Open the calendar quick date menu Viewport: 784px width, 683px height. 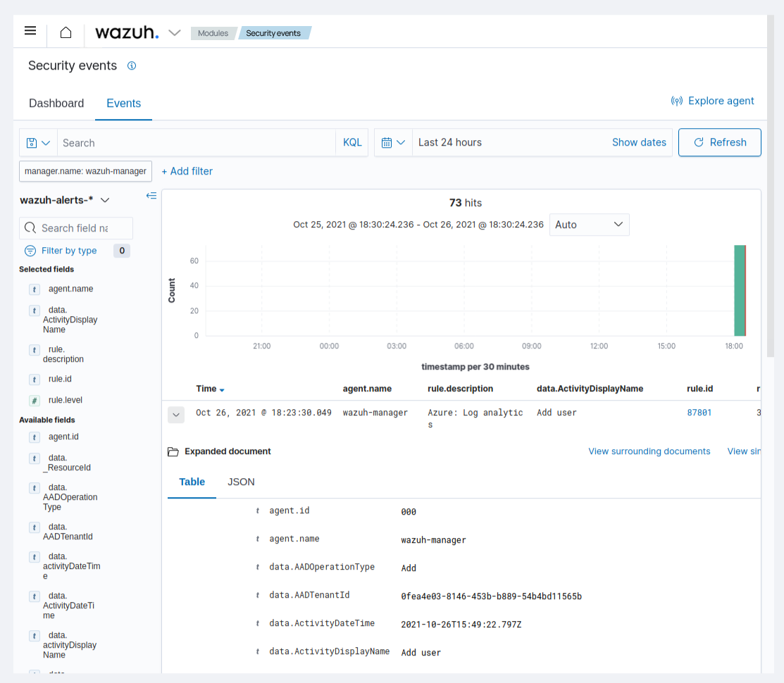click(393, 142)
